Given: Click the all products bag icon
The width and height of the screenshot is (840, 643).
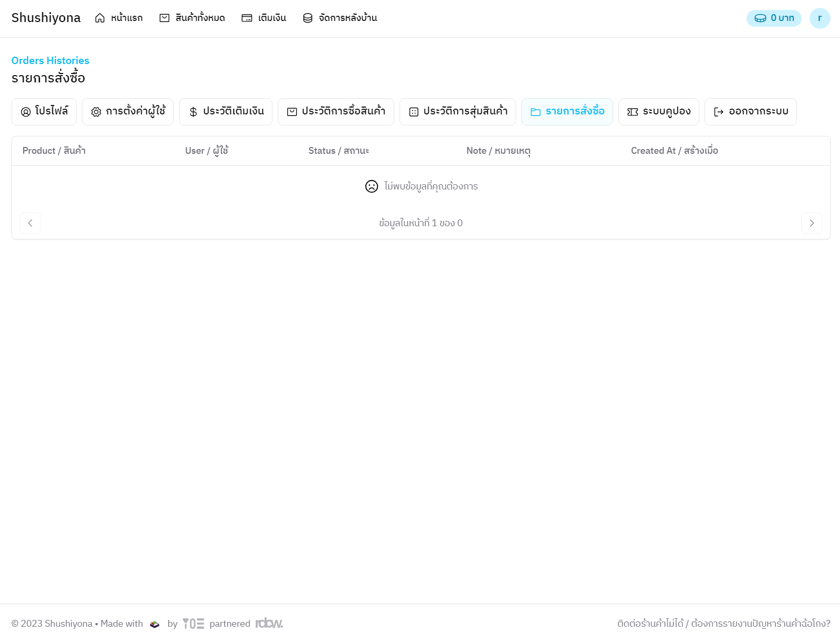Looking at the screenshot, I should point(164,18).
